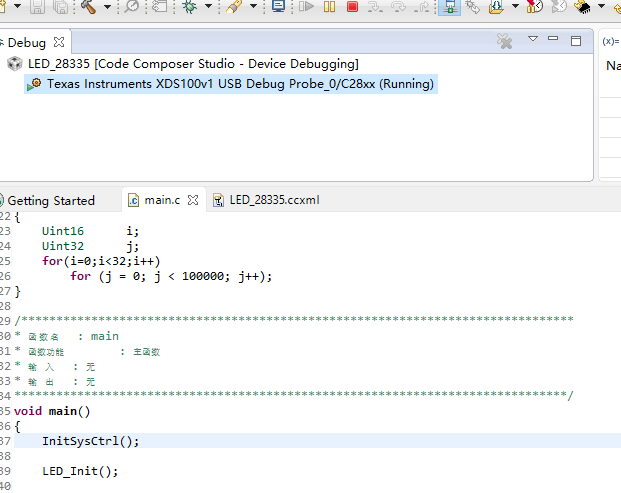Click the Step Over icon
Screen dimensions: 621x493
click(398, 6)
